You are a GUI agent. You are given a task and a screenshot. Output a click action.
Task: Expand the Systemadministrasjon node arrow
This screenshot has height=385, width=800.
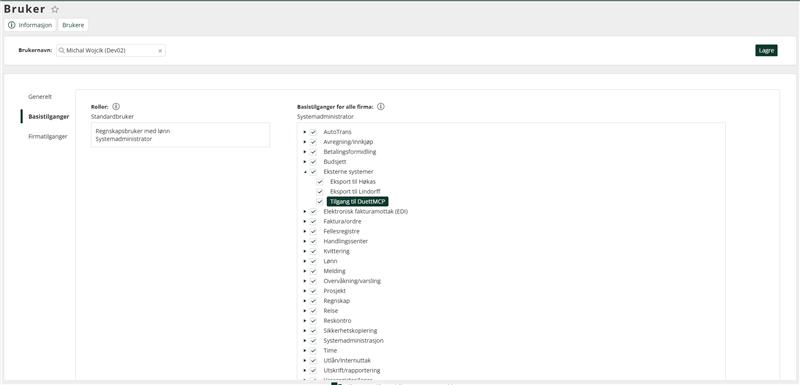pyautogui.click(x=305, y=341)
